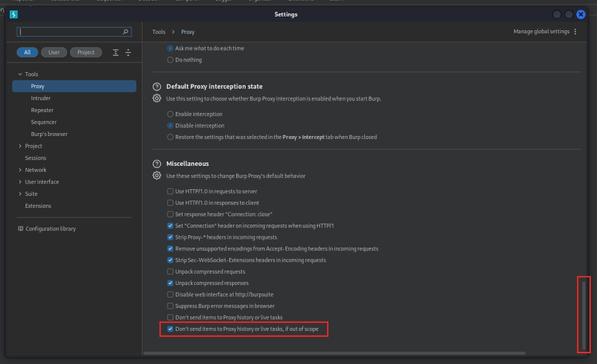Toggle Strip Sec-WebSocket-Extensions headers checkbox
This screenshot has height=364, width=597.
[x=171, y=260]
